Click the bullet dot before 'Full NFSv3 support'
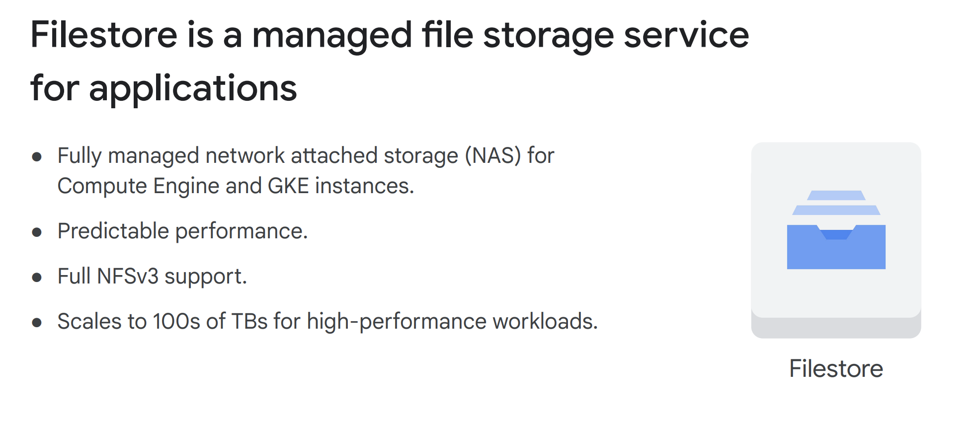980x424 pixels. 37,278
